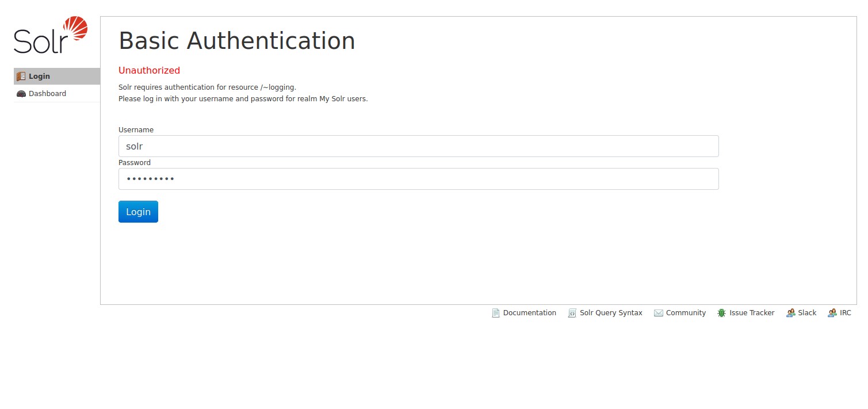Open the Issue Tracker link
The width and height of the screenshot is (868, 409).
click(752, 313)
